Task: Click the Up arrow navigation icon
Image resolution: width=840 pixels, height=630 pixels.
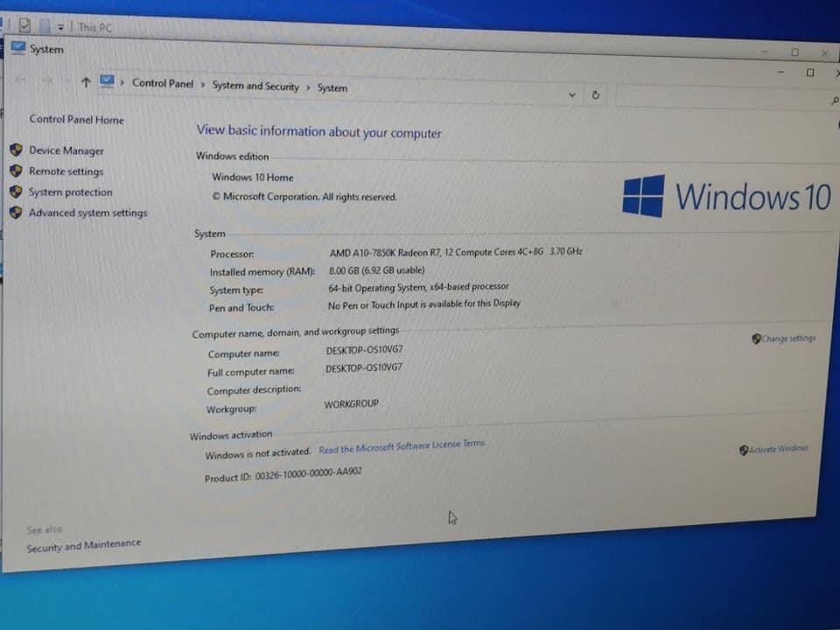Action: 86,82
